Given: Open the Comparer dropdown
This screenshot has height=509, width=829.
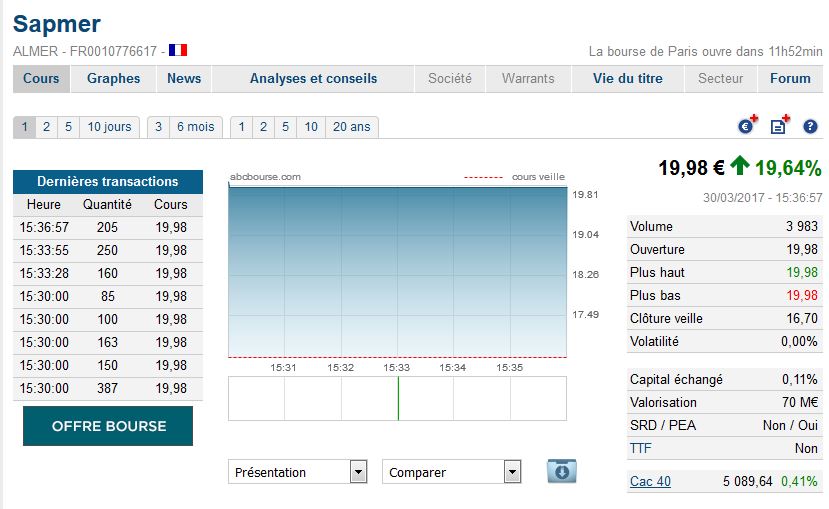Looking at the screenshot, I should pos(452,472).
